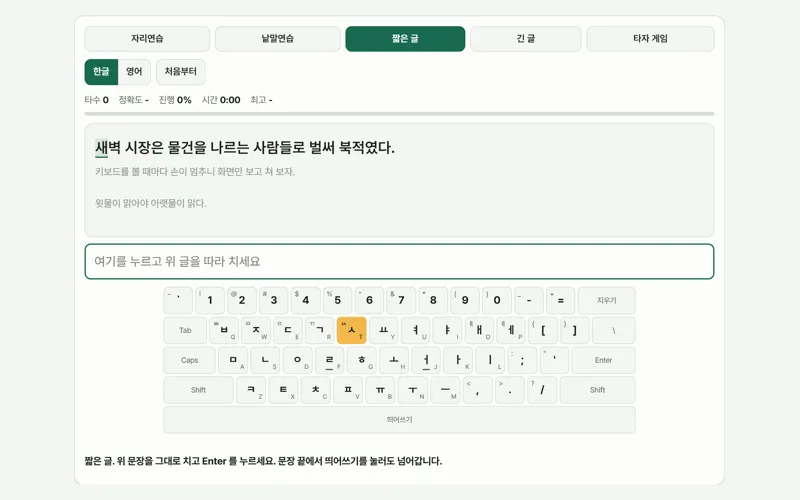The image size is (800, 500).
Task: Click the ㅜ (N) key
Action: click(412, 390)
